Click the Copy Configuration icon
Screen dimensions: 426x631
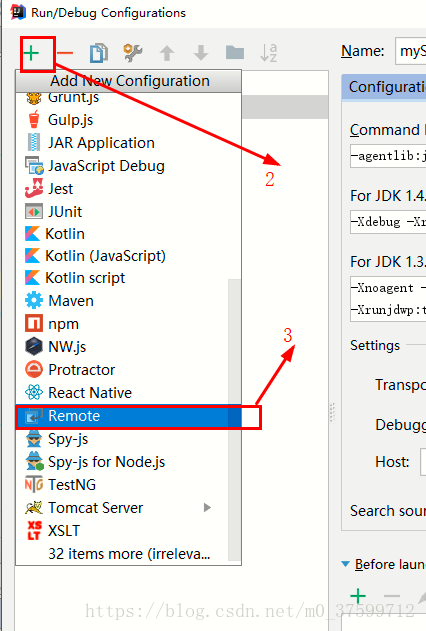99,53
